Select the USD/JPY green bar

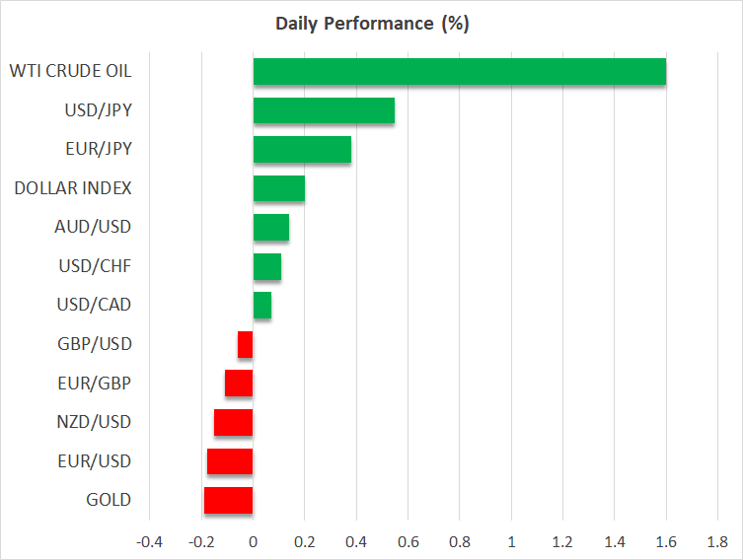tap(324, 110)
